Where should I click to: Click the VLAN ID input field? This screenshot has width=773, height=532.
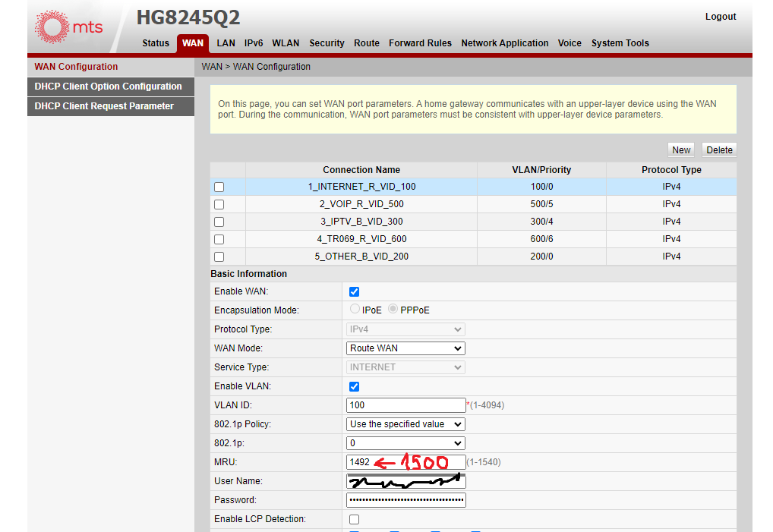coord(406,405)
